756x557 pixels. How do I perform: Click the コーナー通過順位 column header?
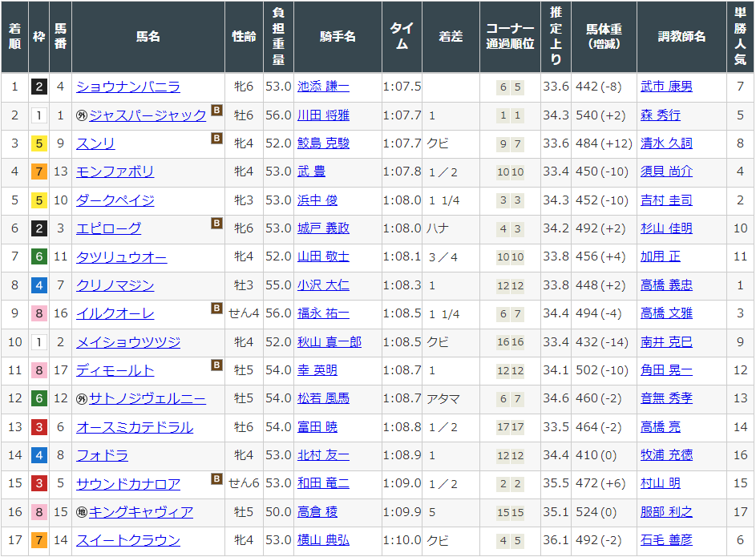[510, 37]
